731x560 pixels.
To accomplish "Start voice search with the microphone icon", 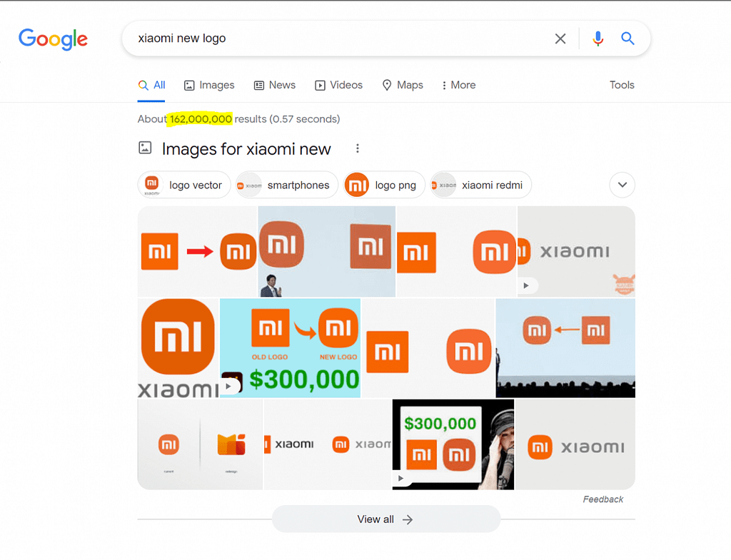I will pos(598,39).
